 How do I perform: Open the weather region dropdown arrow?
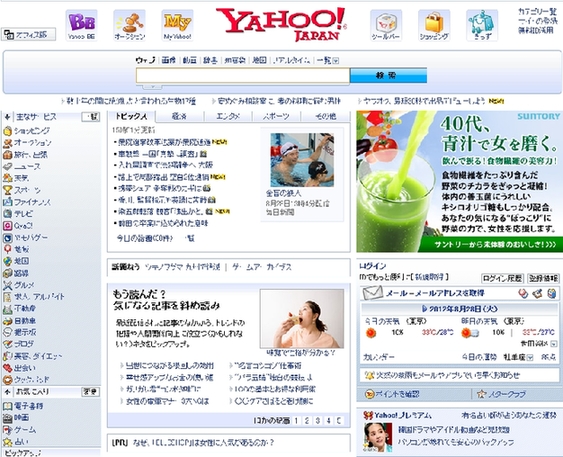[x=554, y=344]
